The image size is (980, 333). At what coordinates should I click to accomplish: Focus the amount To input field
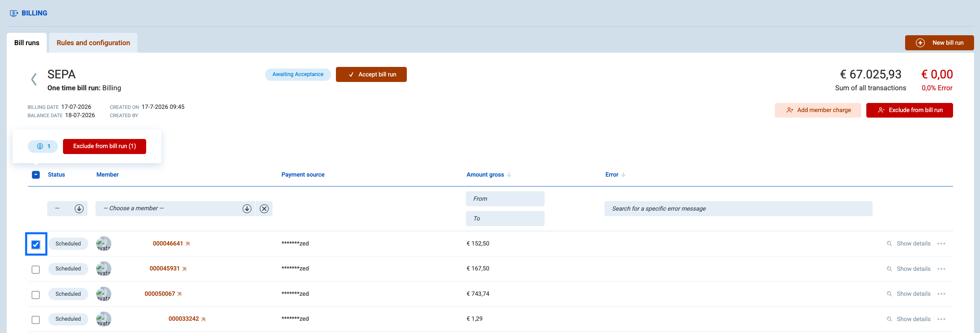[505, 219]
